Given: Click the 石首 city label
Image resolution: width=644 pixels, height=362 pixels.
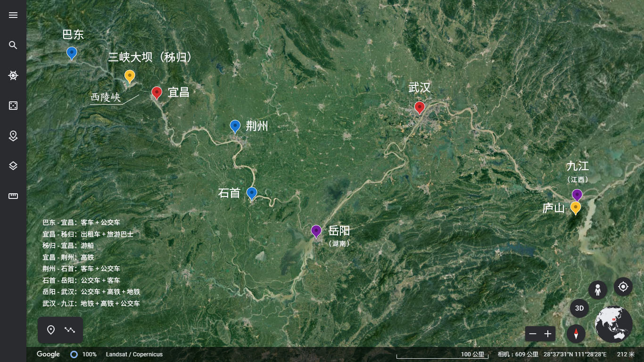Looking at the screenshot, I should tap(229, 193).
